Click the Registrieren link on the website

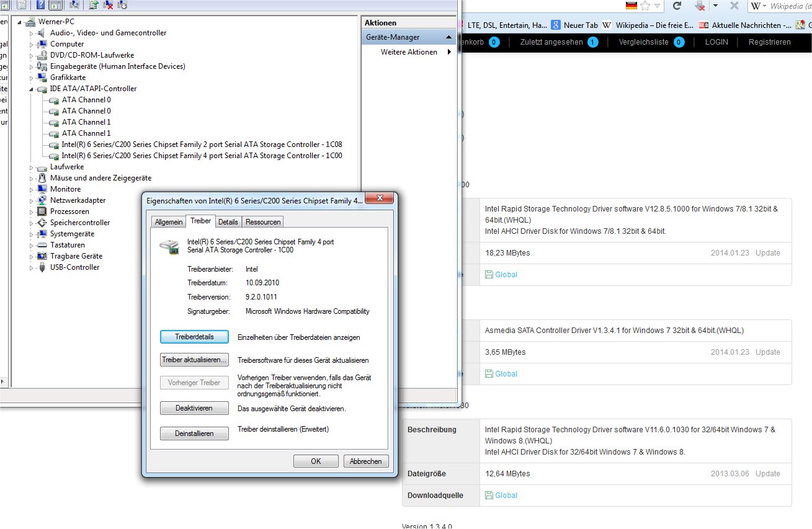[770, 42]
